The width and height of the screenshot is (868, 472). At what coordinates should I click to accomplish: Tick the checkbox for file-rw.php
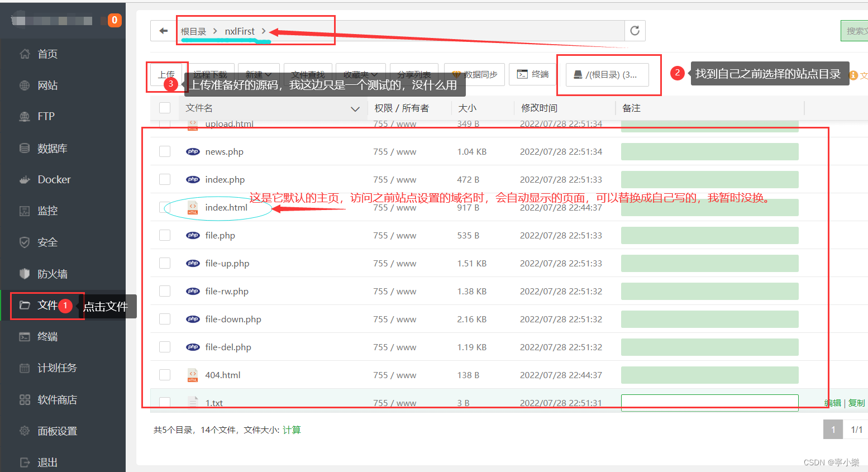point(165,291)
